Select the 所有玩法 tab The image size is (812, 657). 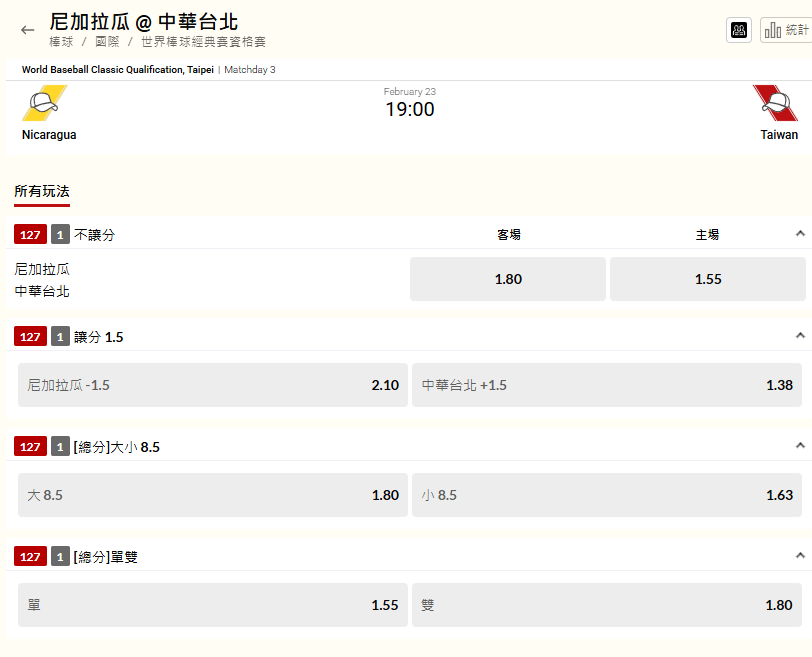(42, 192)
